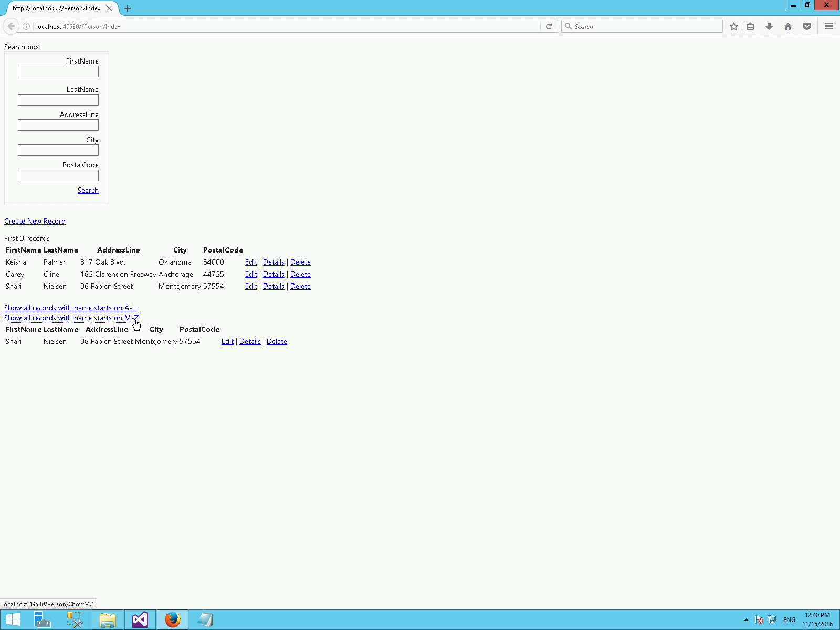Switch to Visual Studio in taskbar

[140, 620]
